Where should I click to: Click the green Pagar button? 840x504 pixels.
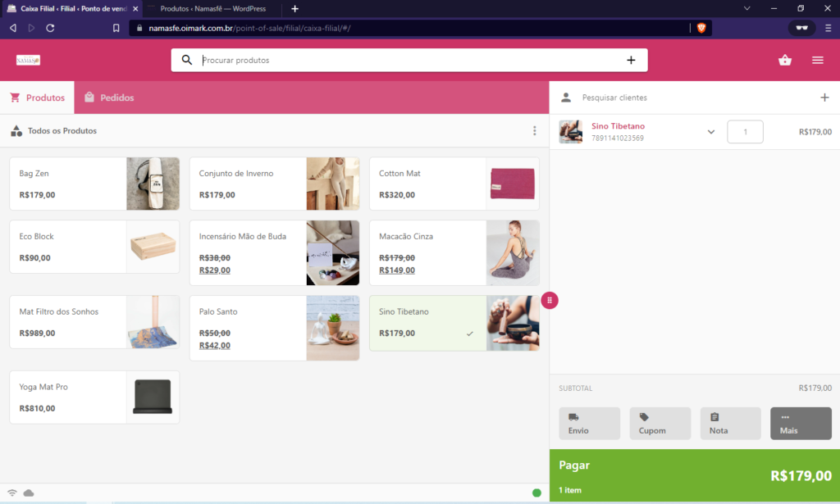tap(695, 475)
